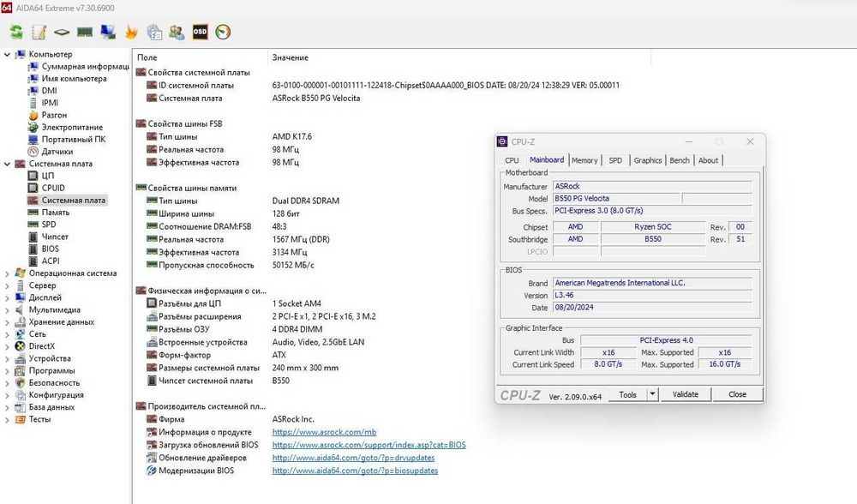
Task: Click the База данных icon in tree
Action: pos(21,407)
